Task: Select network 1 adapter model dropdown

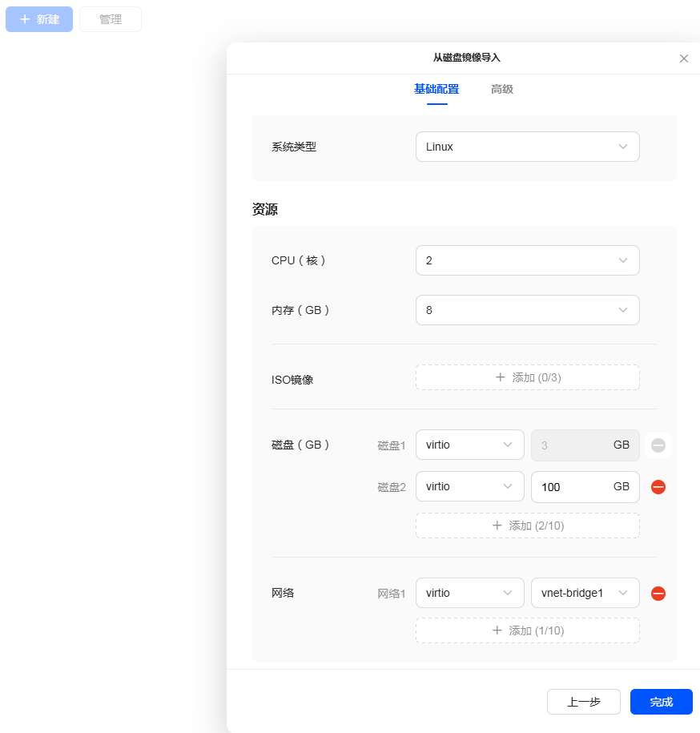Action: coord(469,594)
